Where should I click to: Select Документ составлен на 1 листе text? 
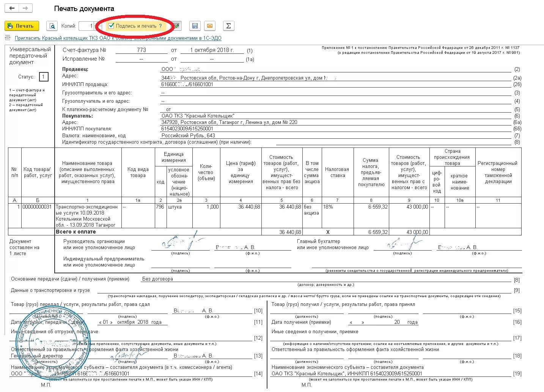24,247
